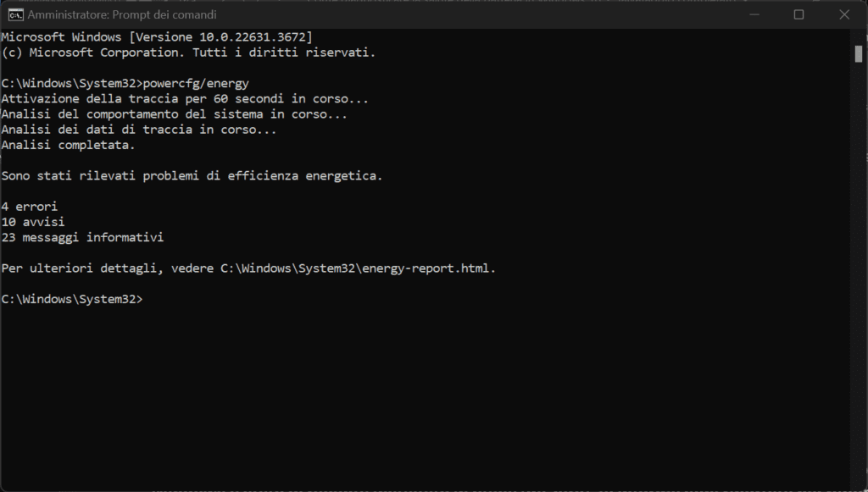Click the 'Analisi dei dati di traccia' line
868x492 pixels.
pos(139,130)
